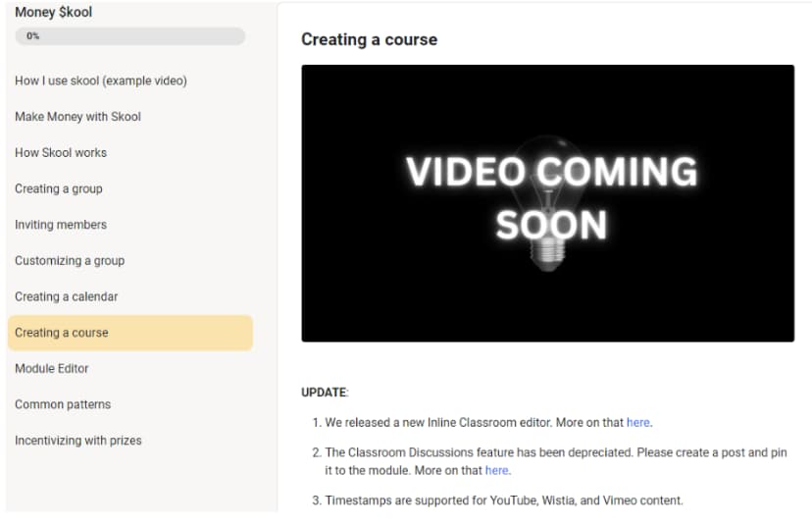
Task: Open the 'Make Money with Skool' lesson
Action: [77, 117]
